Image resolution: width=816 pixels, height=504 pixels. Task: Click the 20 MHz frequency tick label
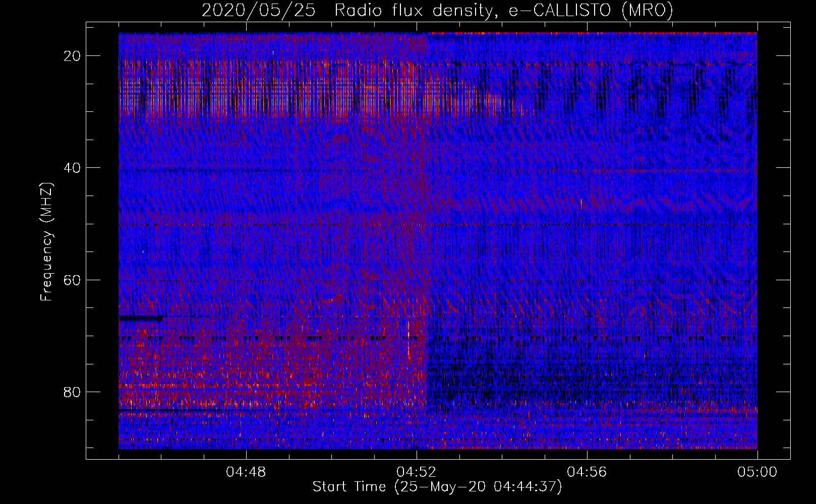coord(73,56)
